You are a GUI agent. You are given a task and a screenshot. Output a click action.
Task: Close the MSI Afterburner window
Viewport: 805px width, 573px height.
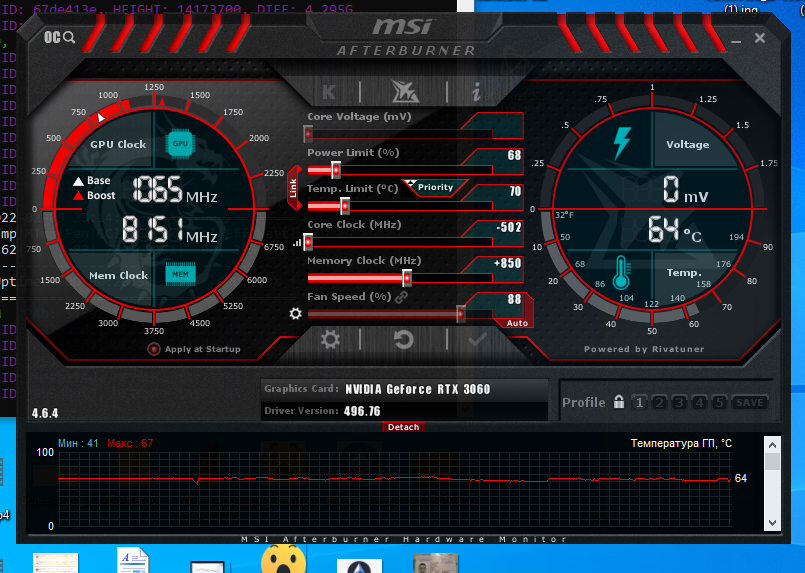760,38
